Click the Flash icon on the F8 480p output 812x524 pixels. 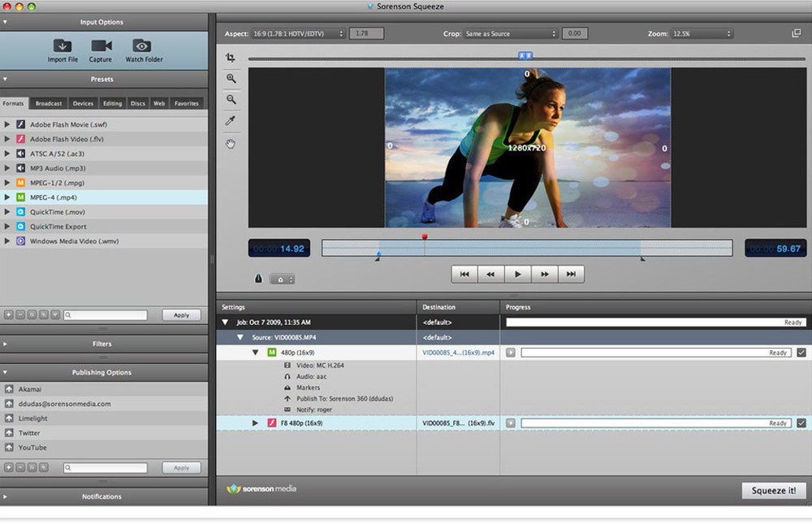click(272, 423)
